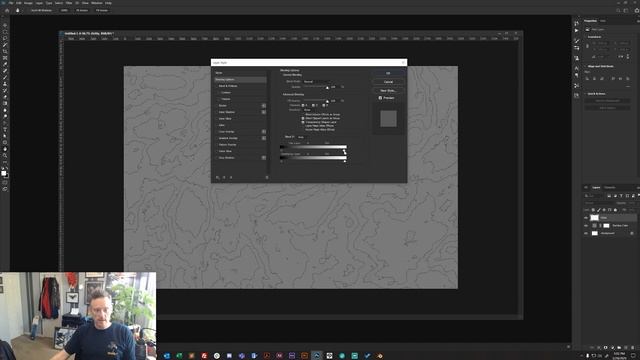Click the Underlying Layer blend slider bar
Image resolution: width=640 pixels, height=360 pixels.
coord(313,158)
